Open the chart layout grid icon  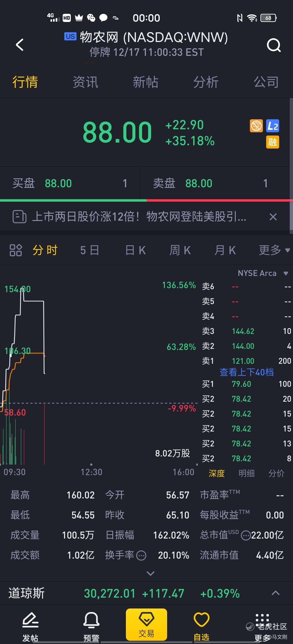click(x=16, y=250)
